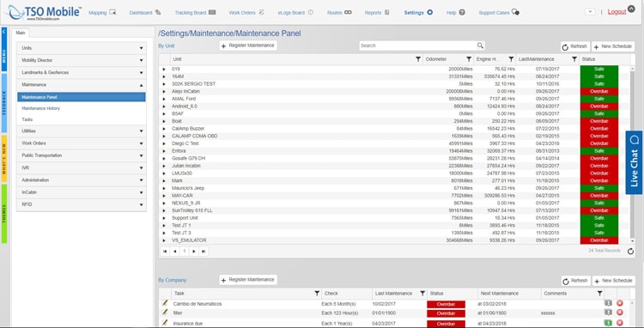The width and height of the screenshot is (644, 328).
Task: Open the Dashboard top menu
Action: (145, 13)
